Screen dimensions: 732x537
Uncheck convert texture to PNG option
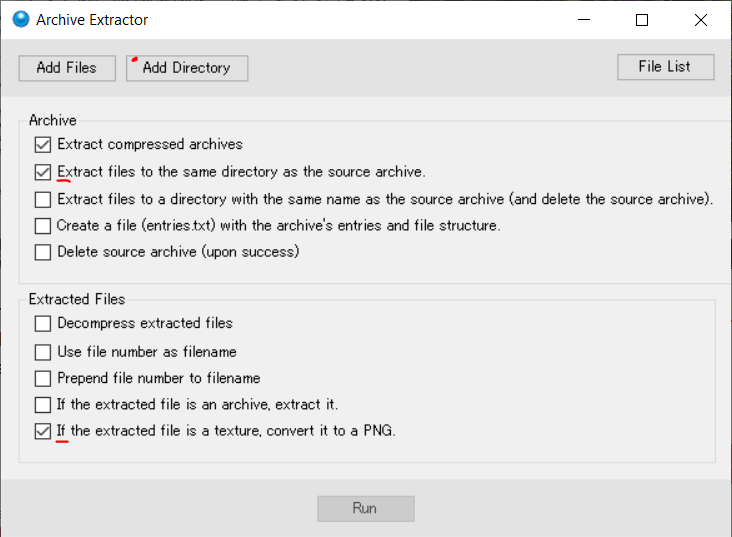43,431
